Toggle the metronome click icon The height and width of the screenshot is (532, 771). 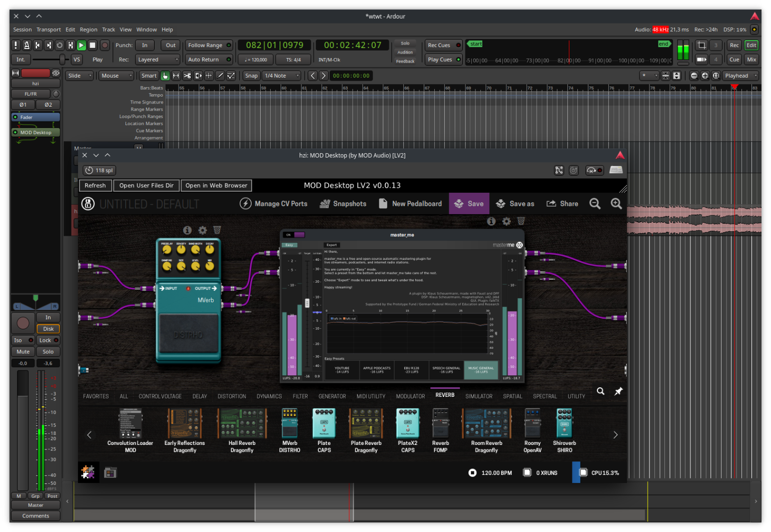tap(27, 45)
